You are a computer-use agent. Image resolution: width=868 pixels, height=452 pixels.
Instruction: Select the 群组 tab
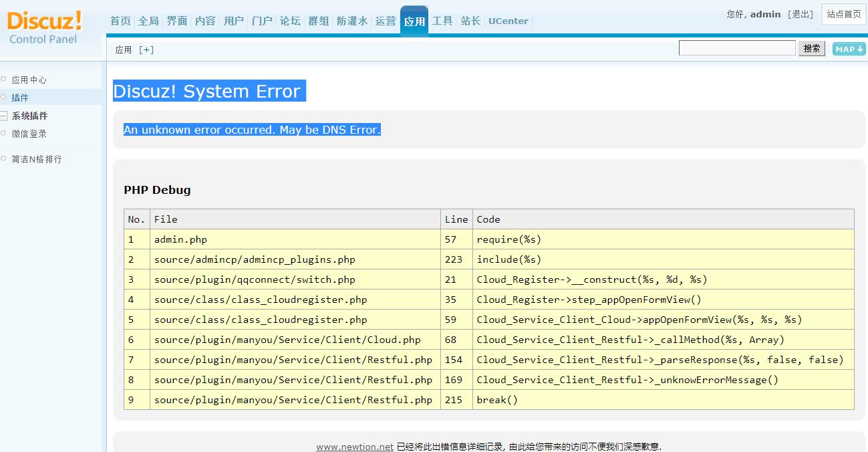click(319, 21)
